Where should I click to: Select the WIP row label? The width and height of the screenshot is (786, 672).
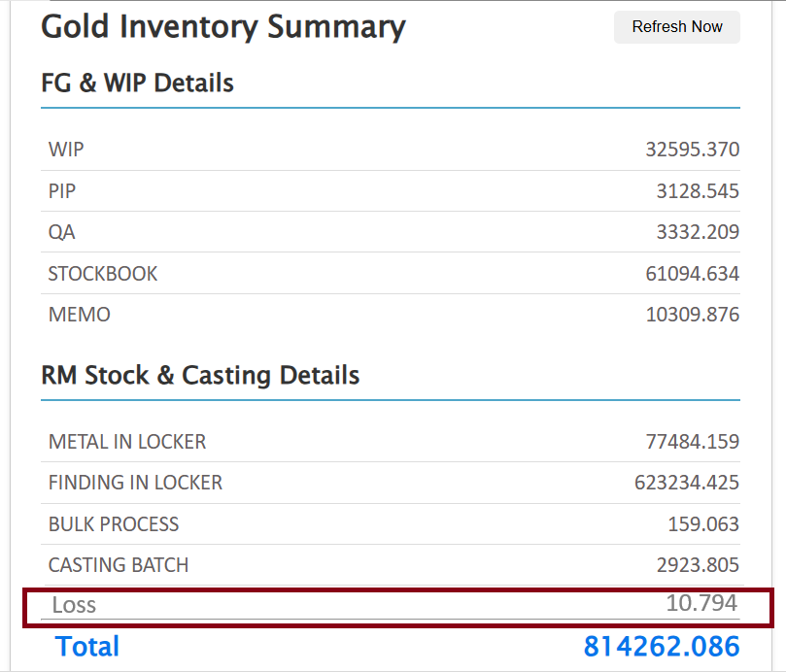(x=66, y=150)
